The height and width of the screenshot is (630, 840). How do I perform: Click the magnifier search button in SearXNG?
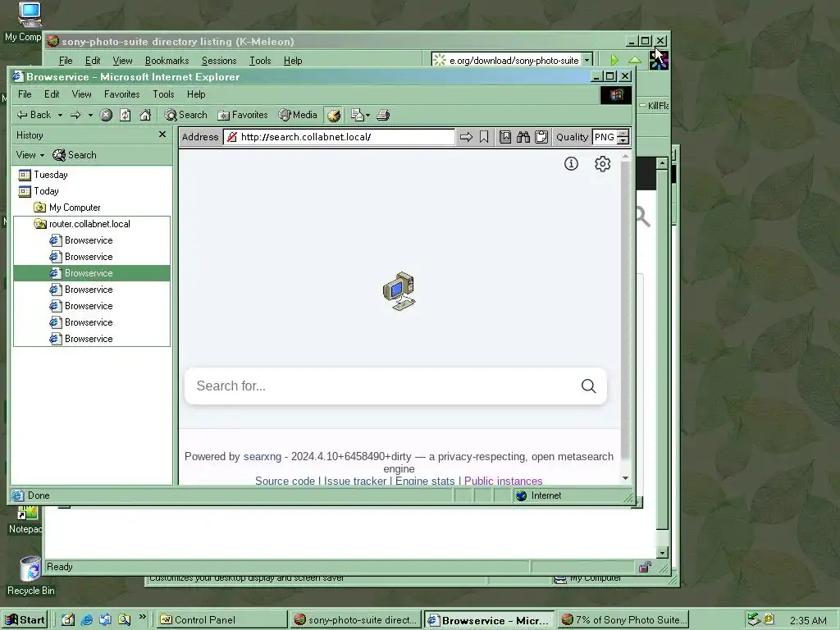point(588,386)
